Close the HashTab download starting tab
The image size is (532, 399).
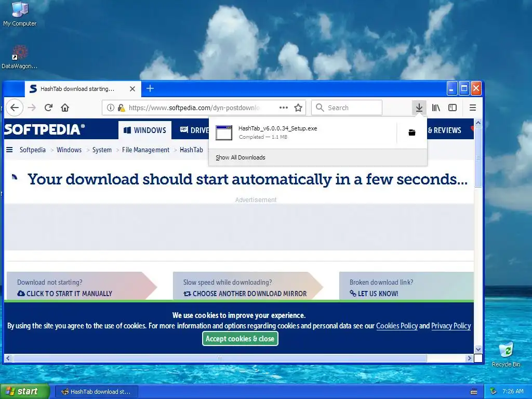tap(132, 89)
